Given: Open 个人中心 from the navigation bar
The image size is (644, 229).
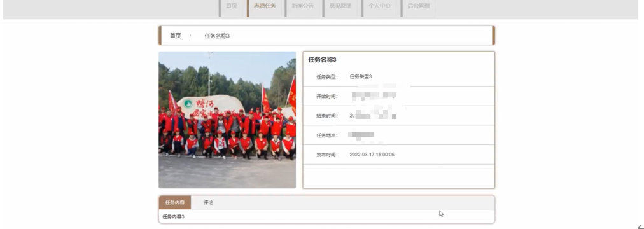Looking at the screenshot, I should [x=379, y=6].
